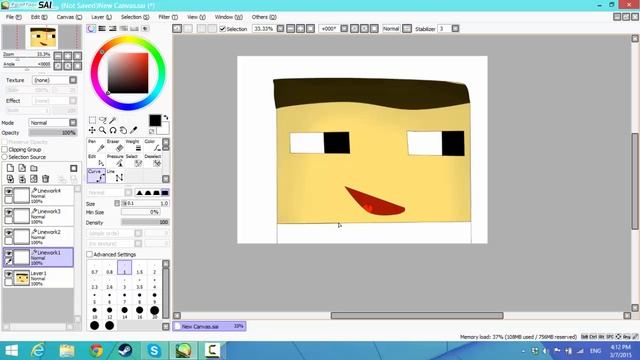This screenshot has width=640, height=360.
Task: Hide the Linework2 layer
Action: pos(8,232)
